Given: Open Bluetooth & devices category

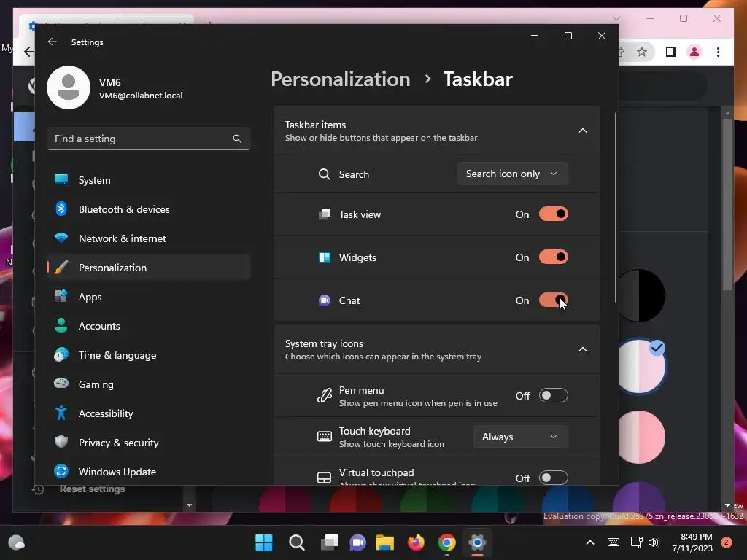Looking at the screenshot, I should coord(149,209).
